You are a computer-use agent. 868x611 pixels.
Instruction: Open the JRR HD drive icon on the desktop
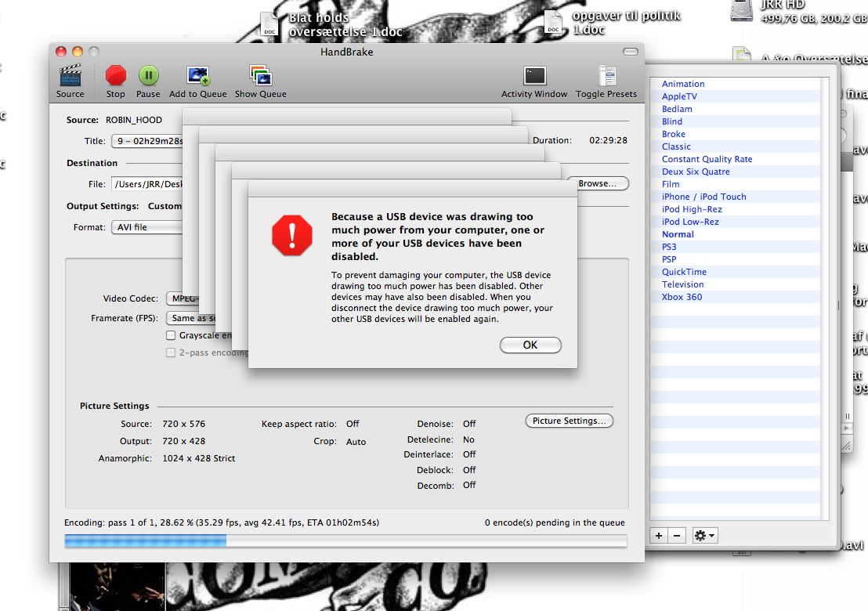click(x=742, y=10)
